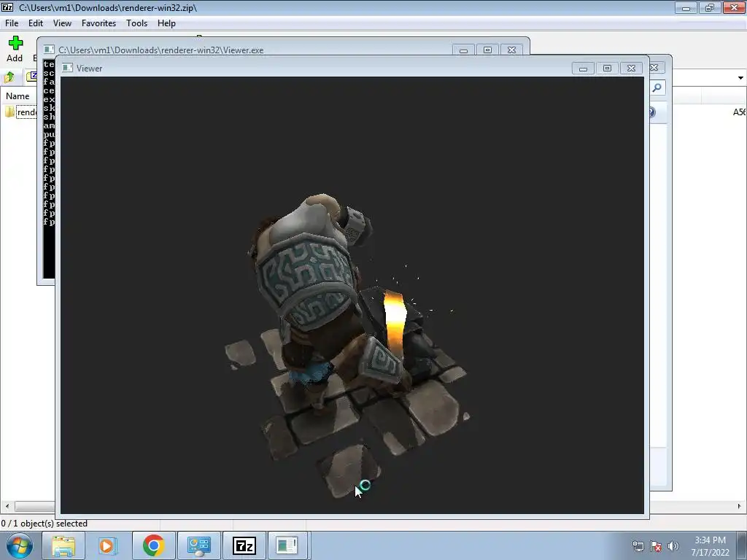The width and height of the screenshot is (747, 560).
Task: Click the left arrow of horizontal scrollbar
Action: click(x=7, y=506)
